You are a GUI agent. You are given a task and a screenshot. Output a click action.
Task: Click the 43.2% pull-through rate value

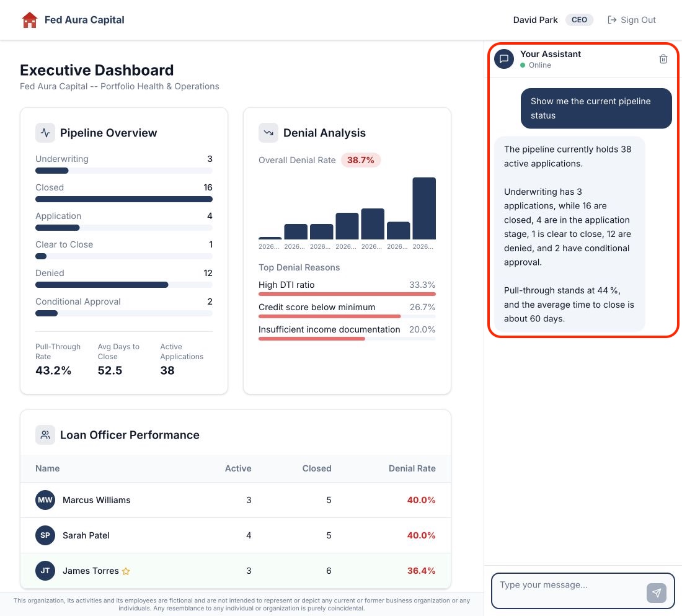point(53,370)
